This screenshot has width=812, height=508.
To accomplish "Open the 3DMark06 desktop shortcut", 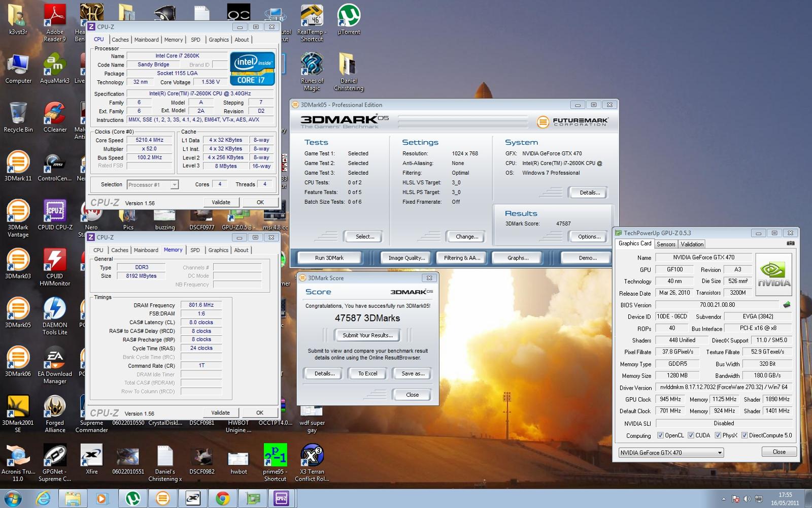I will pyautogui.click(x=18, y=361).
